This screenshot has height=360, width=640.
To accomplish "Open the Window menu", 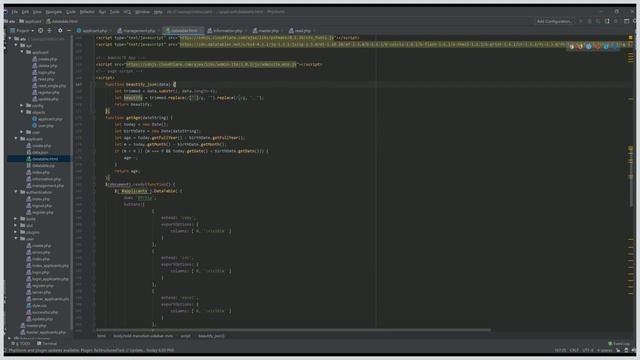I will click(x=142, y=12).
